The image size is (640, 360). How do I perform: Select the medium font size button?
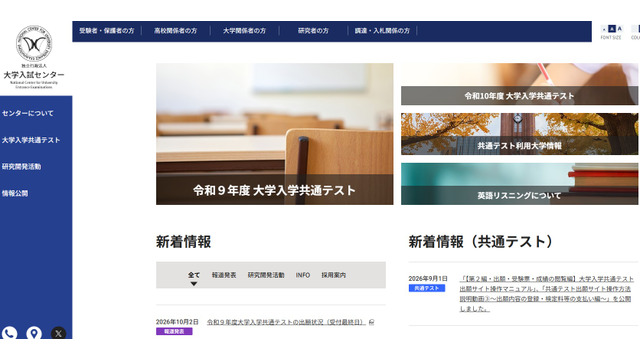coord(611,29)
